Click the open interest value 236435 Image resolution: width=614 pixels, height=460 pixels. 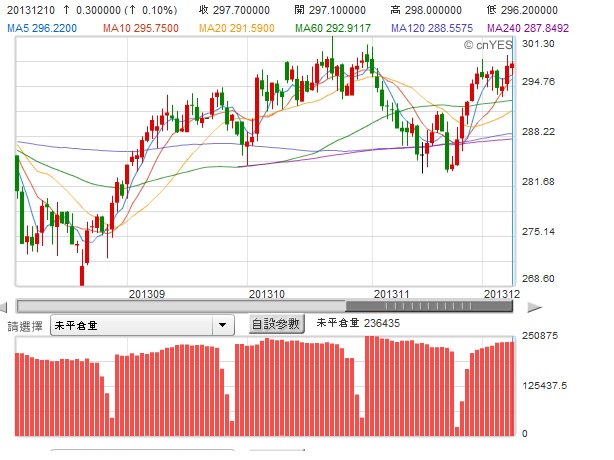pos(382,323)
